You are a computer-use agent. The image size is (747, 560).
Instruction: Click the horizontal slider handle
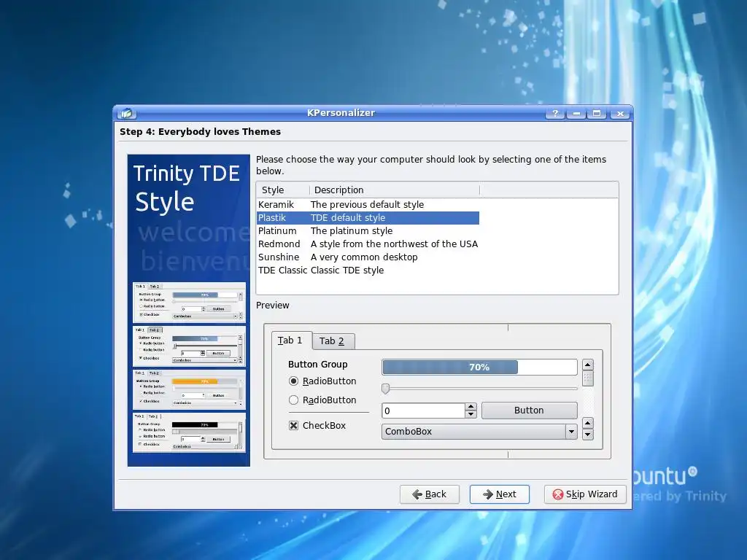[385, 389]
